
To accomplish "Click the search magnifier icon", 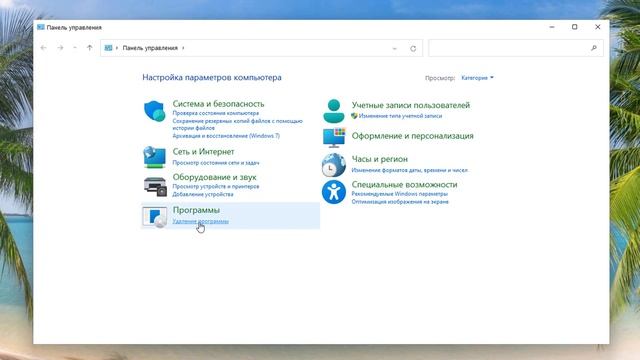I will click(594, 48).
